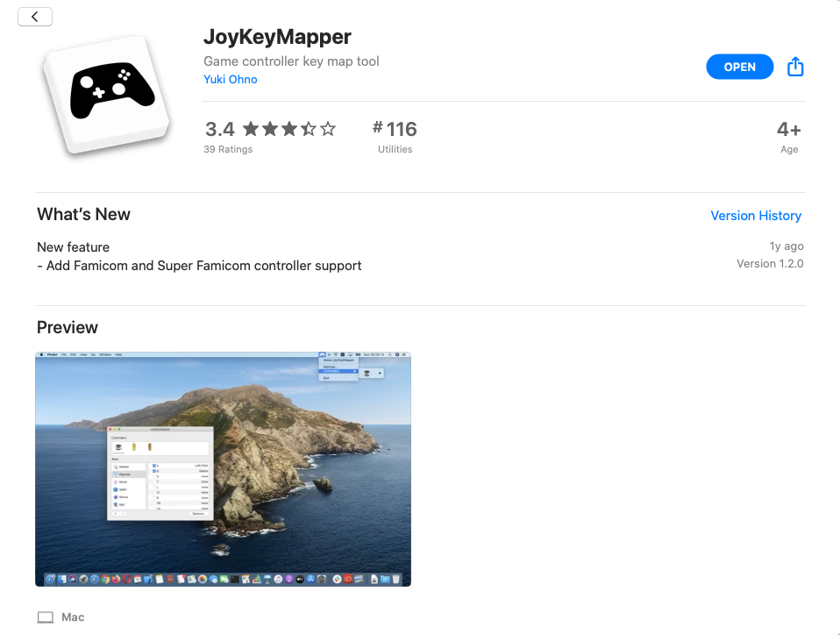The height and width of the screenshot is (635, 840).
Task: Open the preview screenshot thumbnail
Action: coord(223,469)
